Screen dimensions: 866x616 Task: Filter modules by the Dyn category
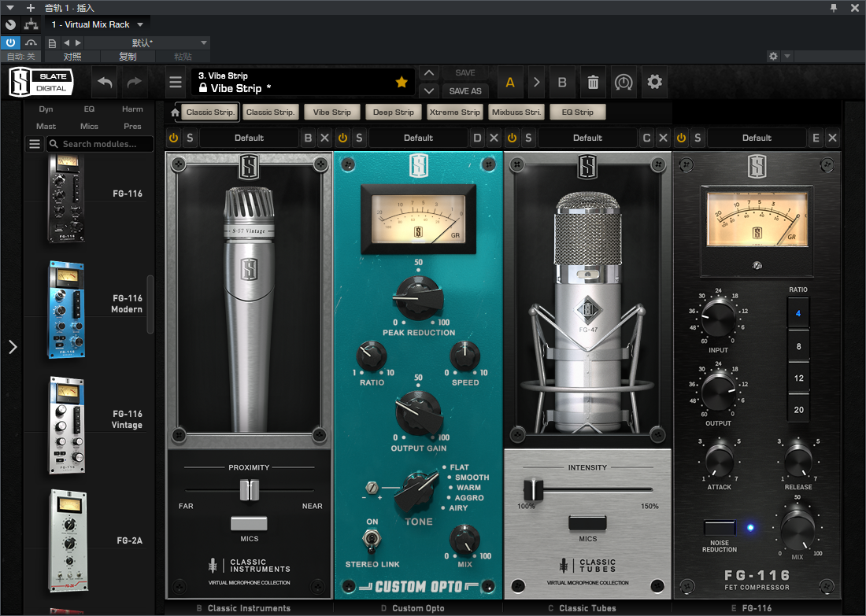[x=46, y=109]
